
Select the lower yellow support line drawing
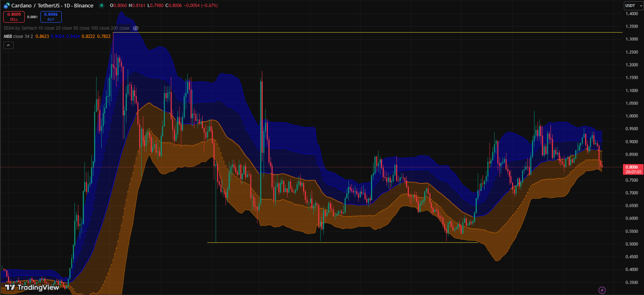(x=342, y=242)
